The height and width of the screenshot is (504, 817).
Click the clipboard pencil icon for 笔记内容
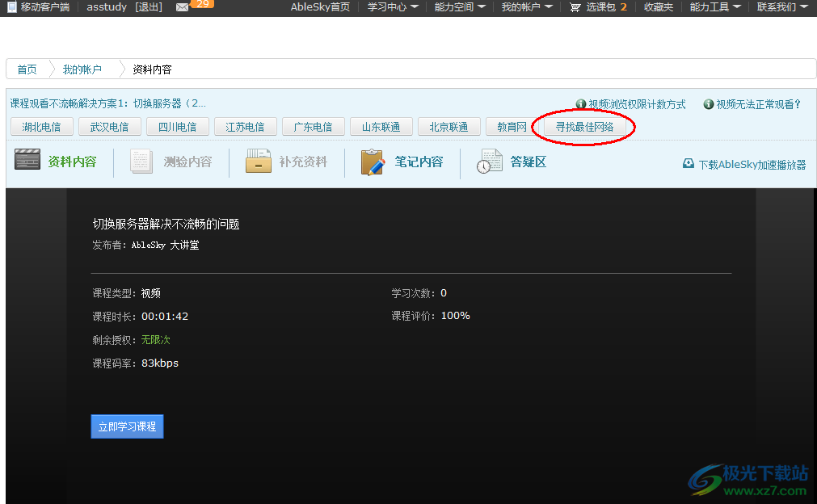(373, 162)
